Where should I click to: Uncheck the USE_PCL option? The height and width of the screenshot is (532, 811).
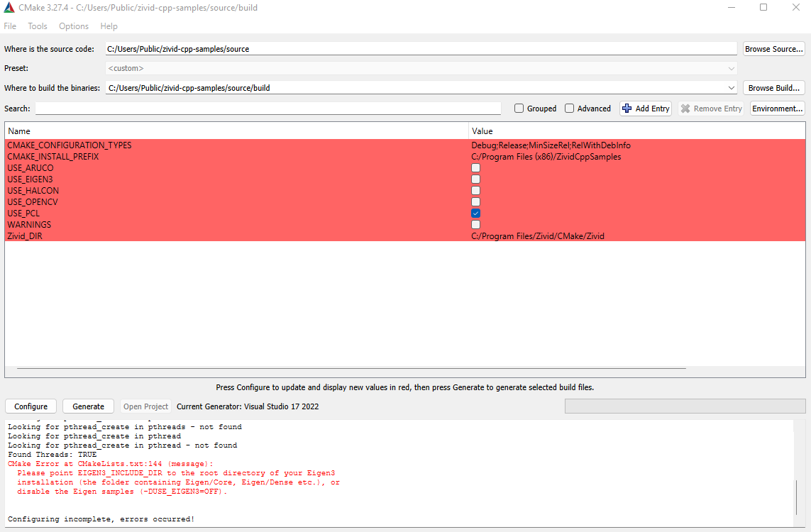pos(475,214)
